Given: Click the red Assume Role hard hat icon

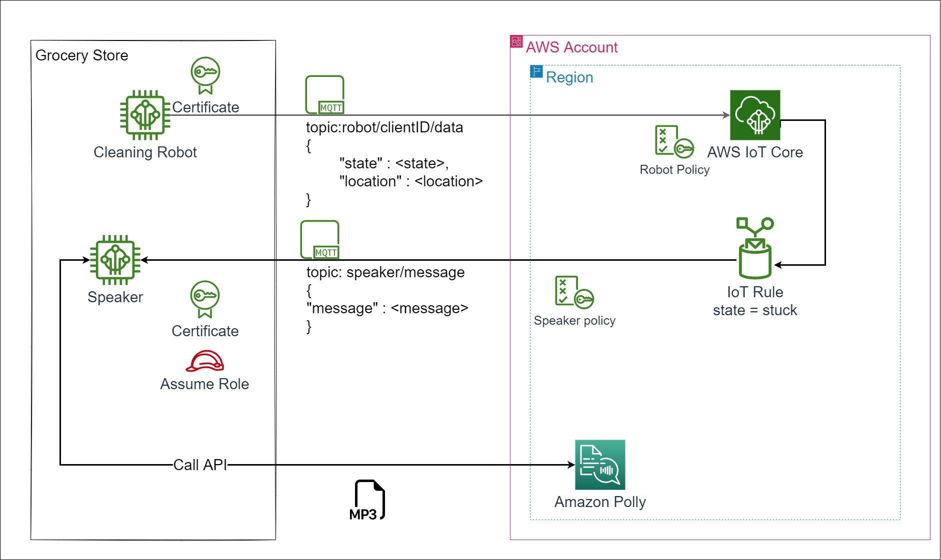Looking at the screenshot, I should point(205,361).
